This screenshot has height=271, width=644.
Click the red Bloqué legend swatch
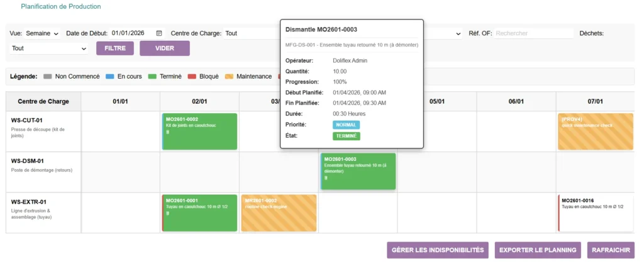[192, 76]
